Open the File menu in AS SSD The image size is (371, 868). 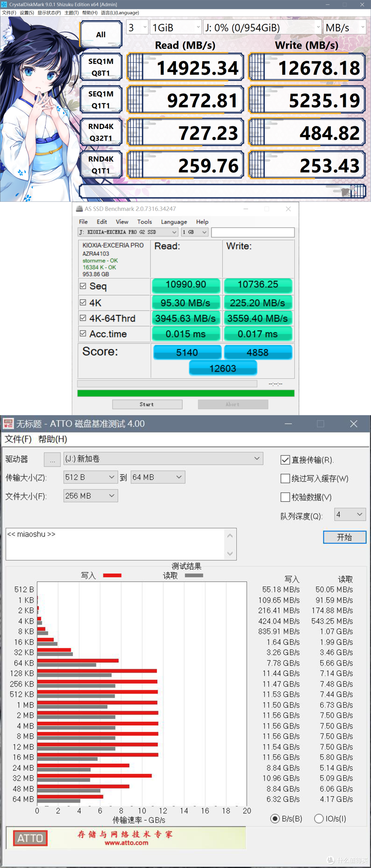point(83,222)
